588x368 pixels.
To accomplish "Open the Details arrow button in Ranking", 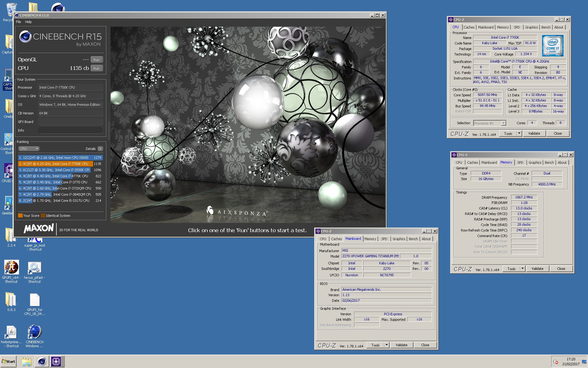I will coord(100,149).
